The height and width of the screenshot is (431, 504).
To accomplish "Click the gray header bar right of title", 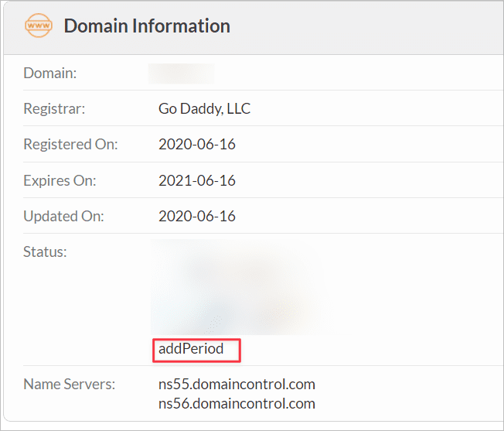I will pyautogui.click(x=371, y=26).
